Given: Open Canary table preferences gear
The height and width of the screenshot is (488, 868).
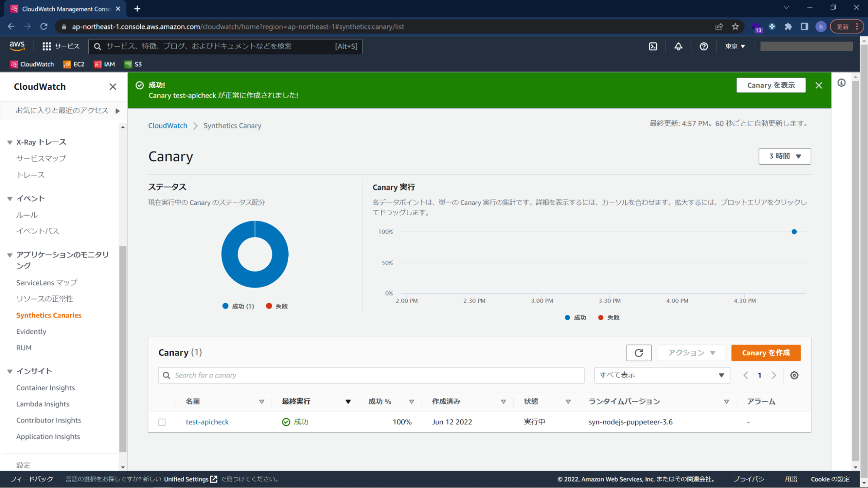Looking at the screenshot, I should pyautogui.click(x=794, y=376).
